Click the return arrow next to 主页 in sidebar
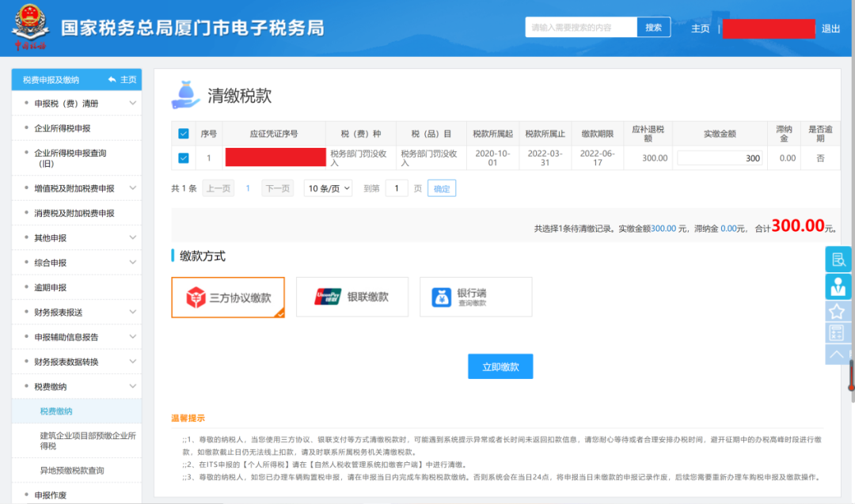 112,80
